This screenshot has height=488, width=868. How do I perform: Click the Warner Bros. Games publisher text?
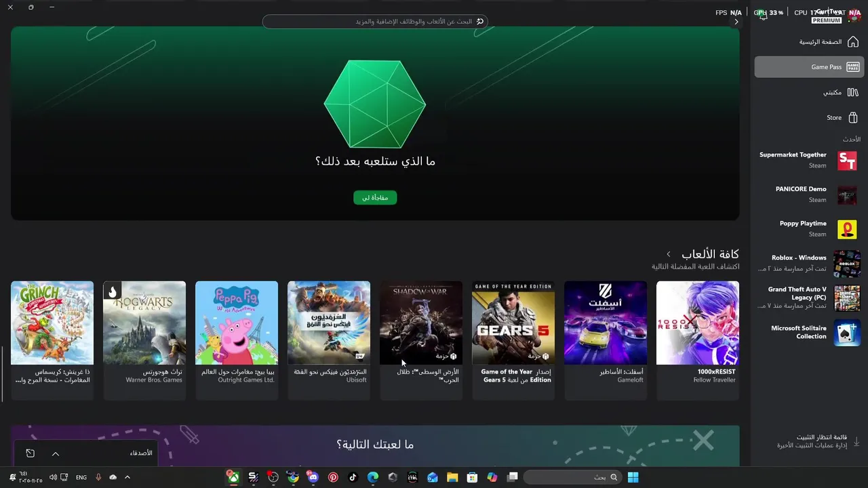click(154, 380)
